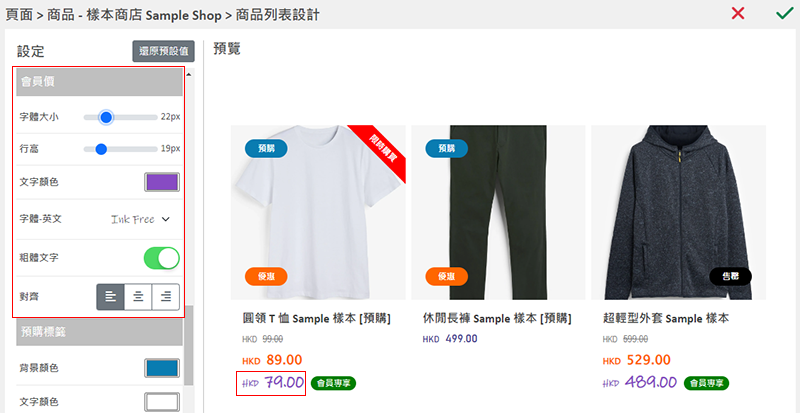Click the 會員專享 tag under the T-shirt
The image size is (800, 413).
pyautogui.click(x=333, y=383)
